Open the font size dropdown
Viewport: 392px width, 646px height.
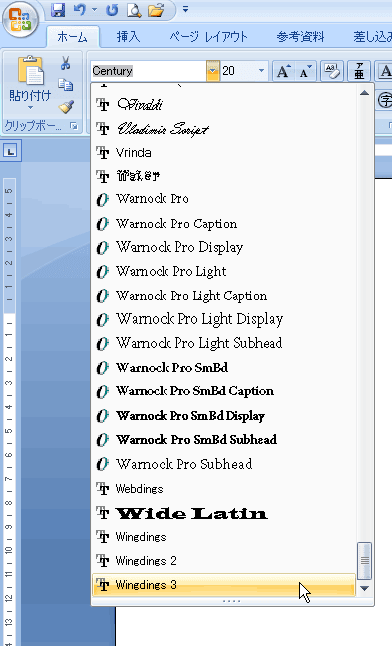261,71
